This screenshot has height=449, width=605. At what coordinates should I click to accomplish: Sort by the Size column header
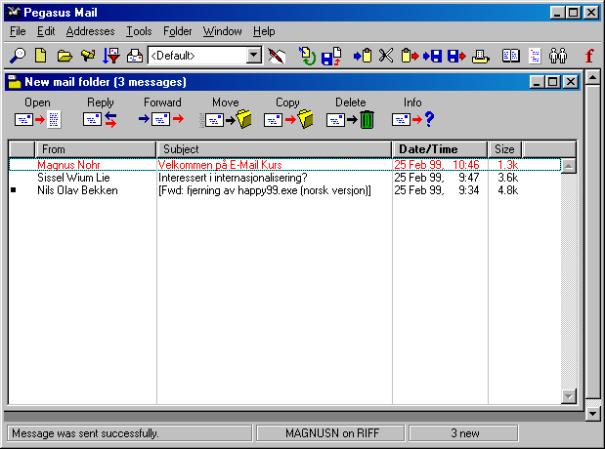tap(505, 149)
